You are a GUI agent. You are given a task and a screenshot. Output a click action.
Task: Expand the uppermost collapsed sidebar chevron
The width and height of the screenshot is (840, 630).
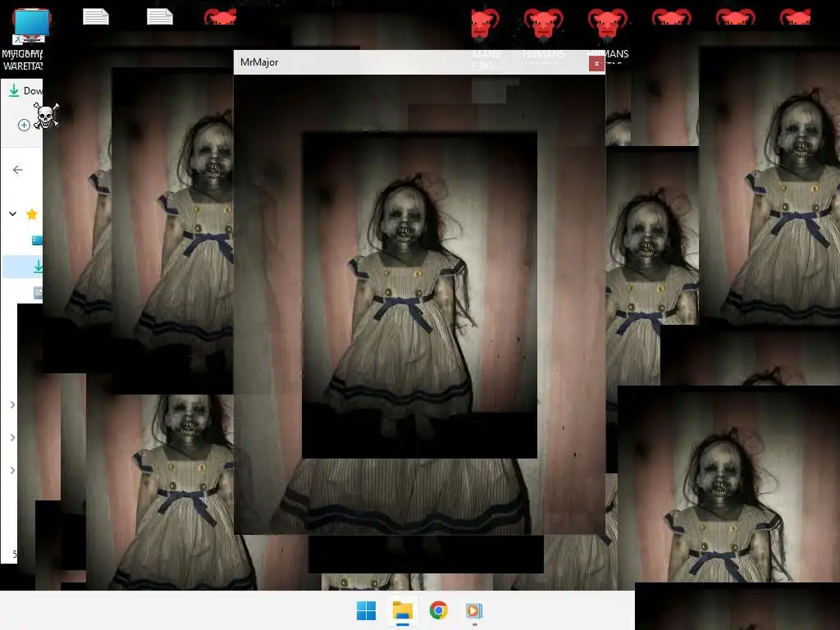(x=13, y=404)
